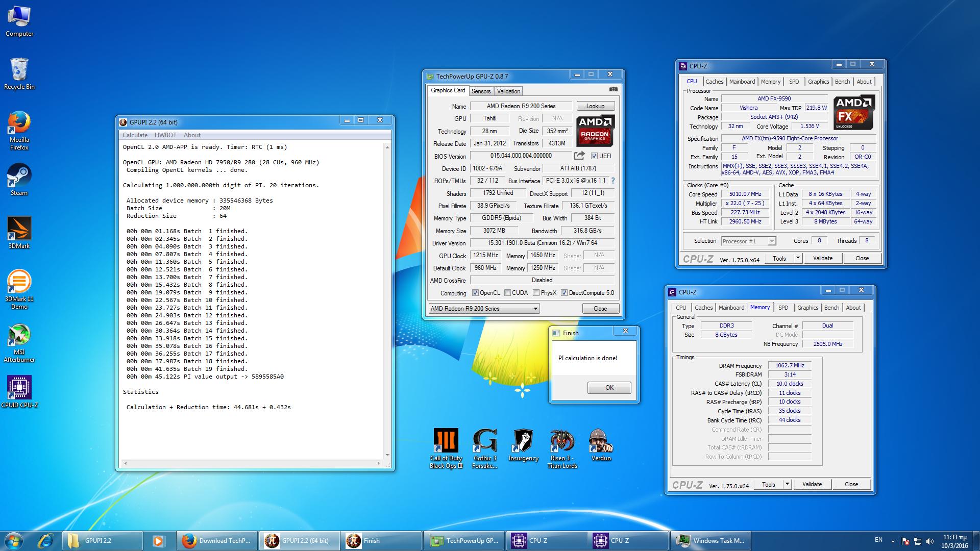The width and height of the screenshot is (980, 551).
Task: Launch Call of Duty Black Ops III
Action: point(446,449)
